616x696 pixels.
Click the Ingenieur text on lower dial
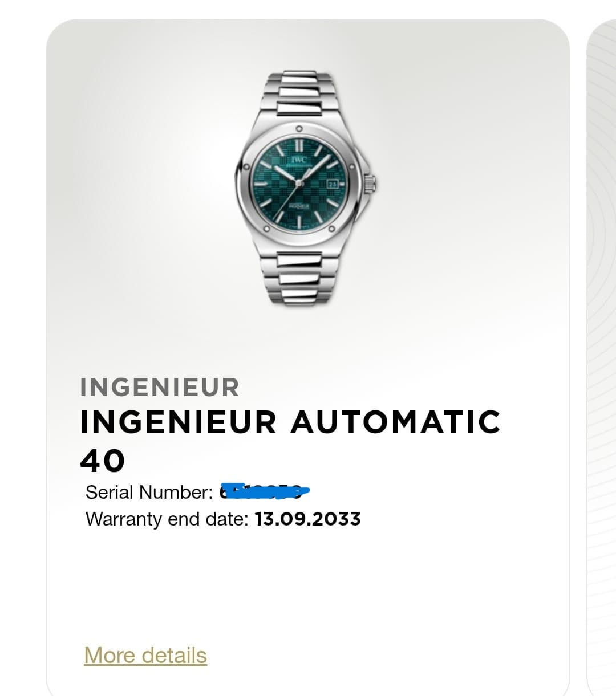click(x=299, y=207)
